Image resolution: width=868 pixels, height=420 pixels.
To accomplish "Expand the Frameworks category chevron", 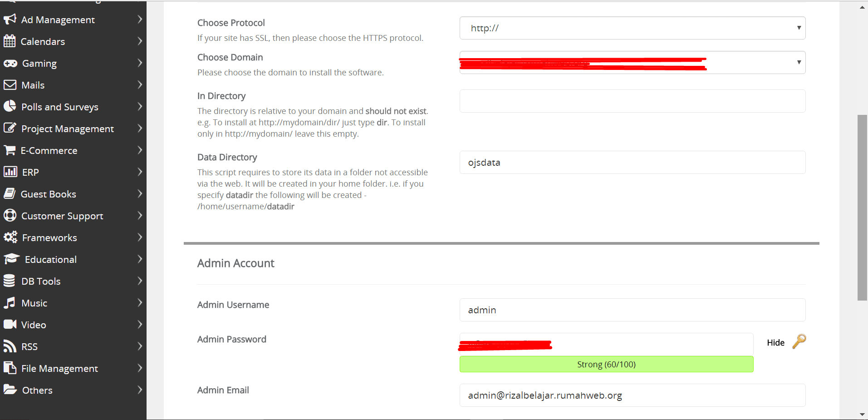I will pyautogui.click(x=140, y=237).
